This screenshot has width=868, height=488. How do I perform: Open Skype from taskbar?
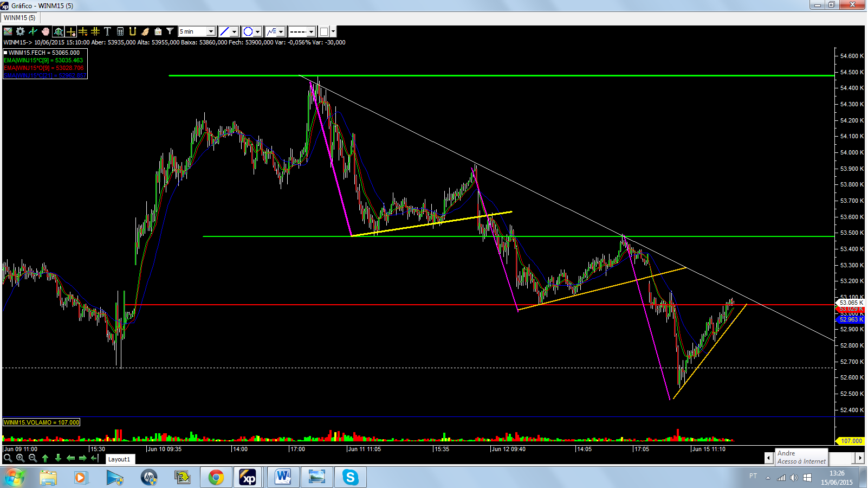[351, 478]
